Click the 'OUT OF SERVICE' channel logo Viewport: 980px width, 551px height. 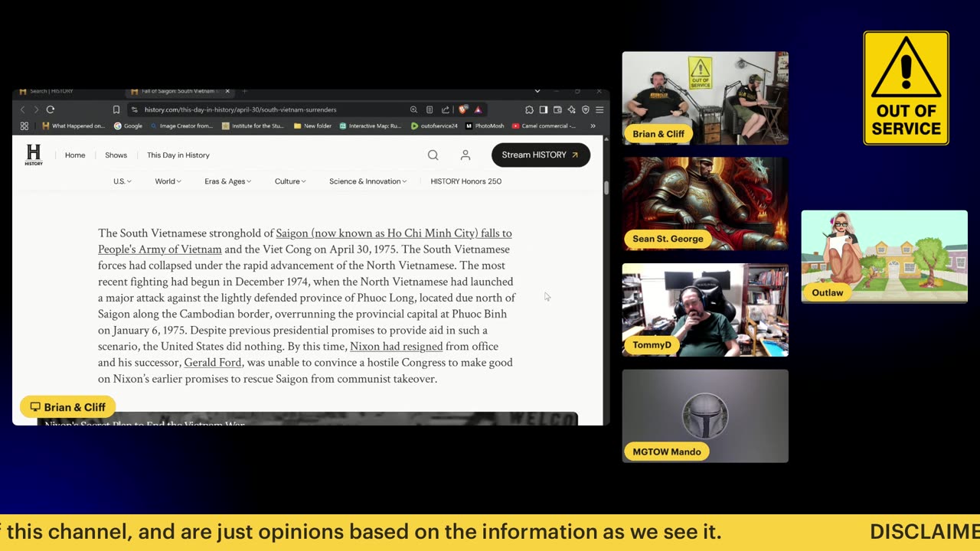click(906, 88)
